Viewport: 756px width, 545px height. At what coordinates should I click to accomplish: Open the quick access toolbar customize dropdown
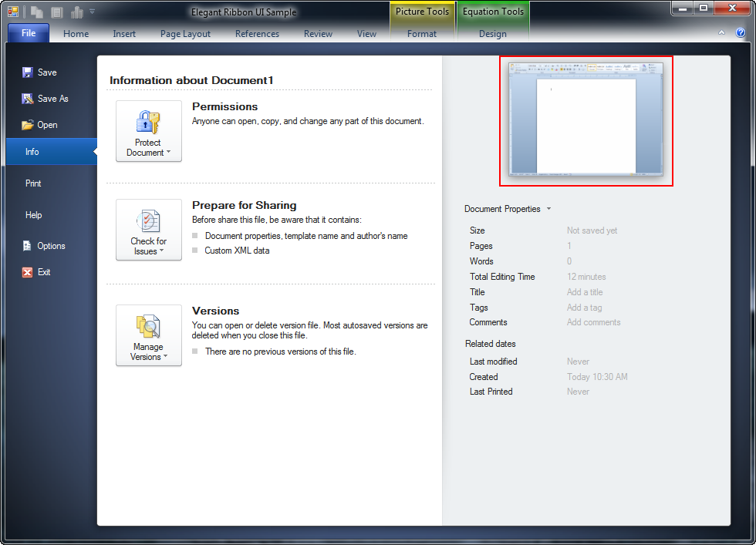[x=92, y=12]
